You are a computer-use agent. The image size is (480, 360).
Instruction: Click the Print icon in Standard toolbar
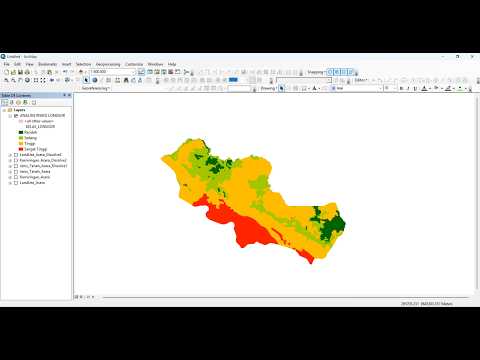[x=27, y=72]
